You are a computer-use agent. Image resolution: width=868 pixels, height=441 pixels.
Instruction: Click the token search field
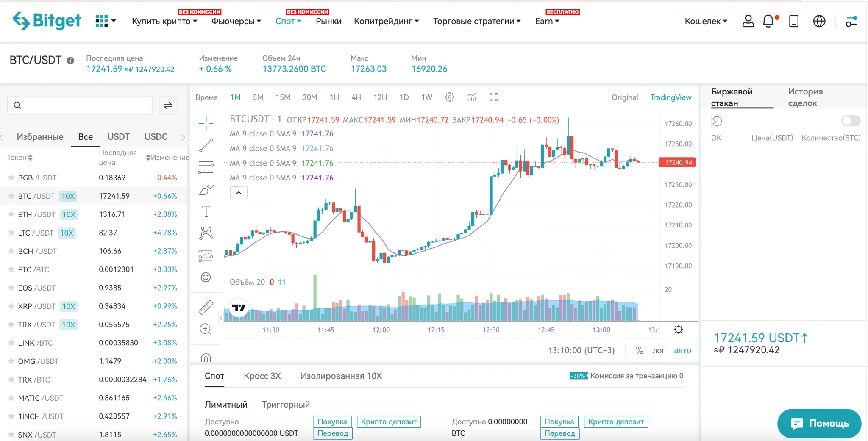coord(80,105)
